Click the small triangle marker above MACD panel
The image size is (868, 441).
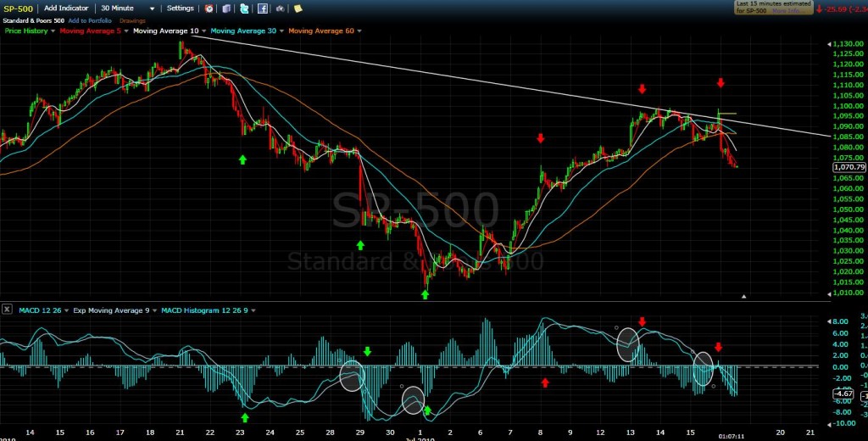[x=744, y=297]
